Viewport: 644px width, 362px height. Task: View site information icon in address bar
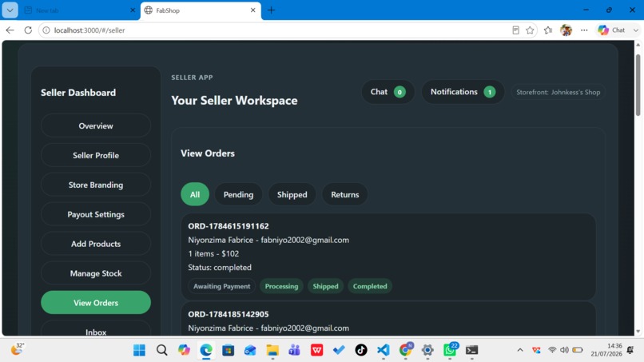[46, 30]
